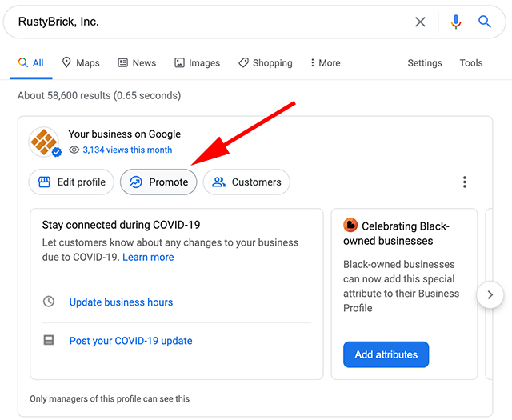The image size is (512, 420).
Task: Open the Images results tab
Action: coord(197,63)
